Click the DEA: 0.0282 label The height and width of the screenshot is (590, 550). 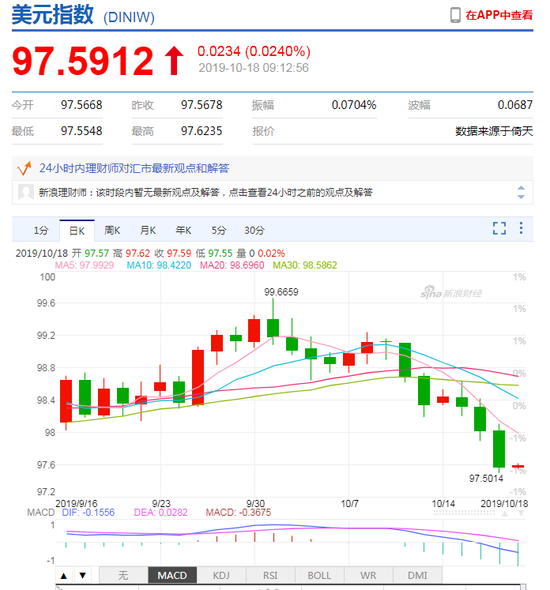(x=161, y=512)
